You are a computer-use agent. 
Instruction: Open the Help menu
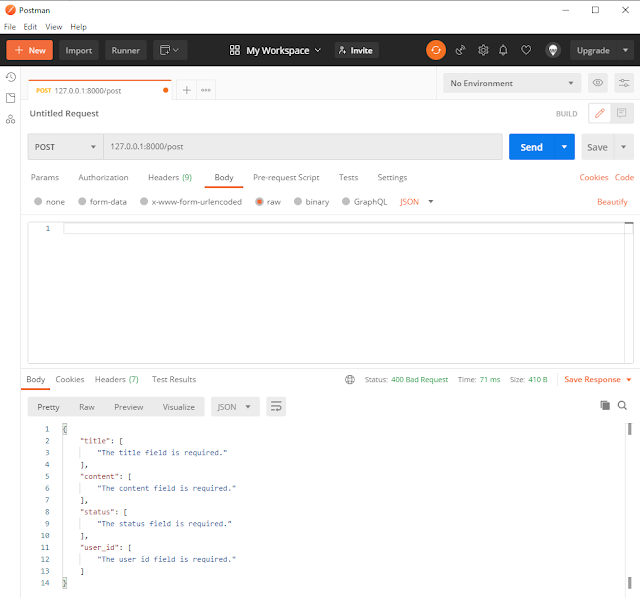(78, 27)
